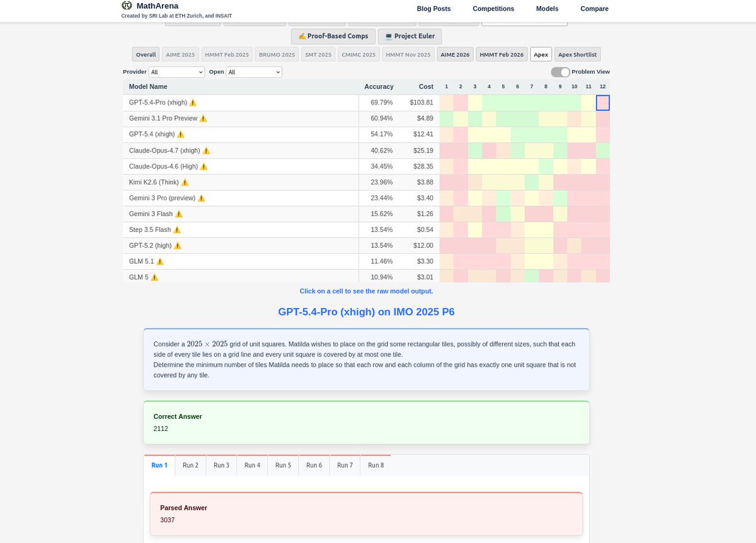Open the Run 7 tab
756x543 pixels.
tap(345, 465)
